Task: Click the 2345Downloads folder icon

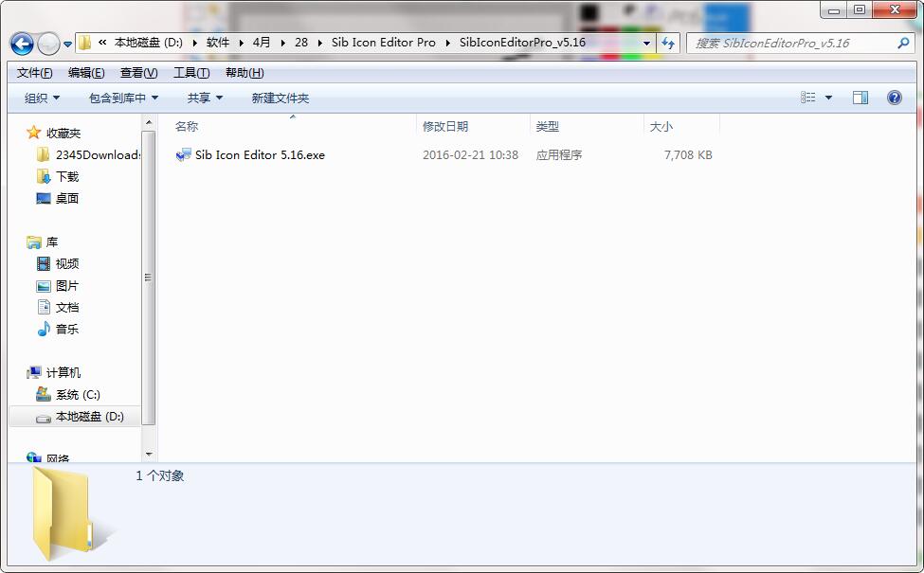Action: 43,155
